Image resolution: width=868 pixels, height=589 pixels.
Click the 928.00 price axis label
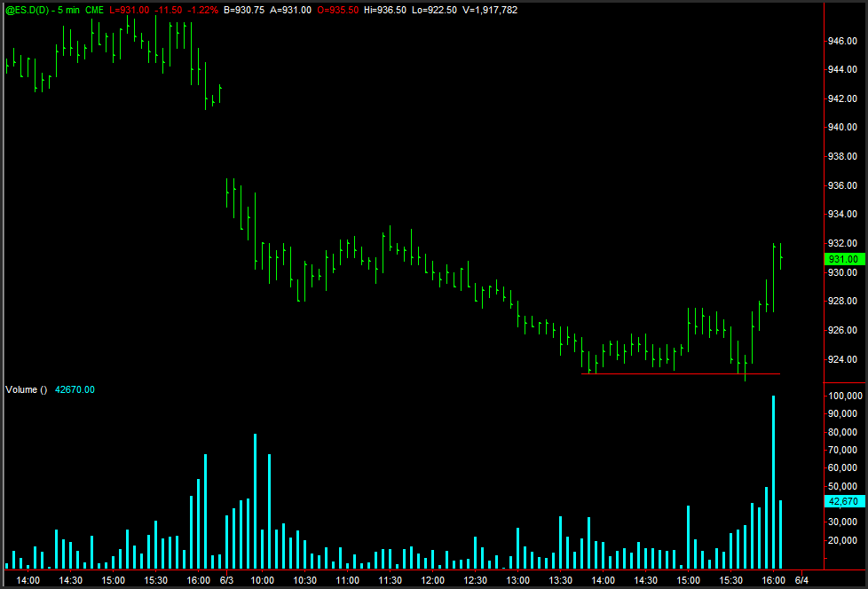[x=842, y=301]
